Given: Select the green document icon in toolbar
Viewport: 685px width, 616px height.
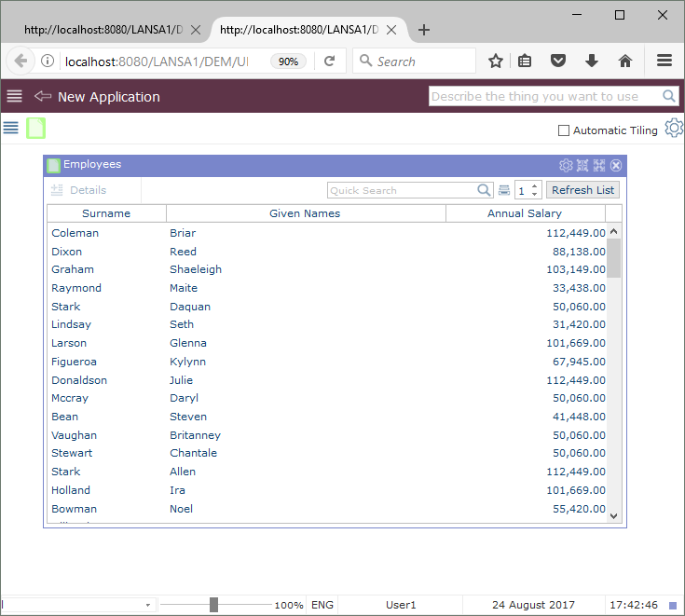Looking at the screenshot, I should (x=35, y=128).
